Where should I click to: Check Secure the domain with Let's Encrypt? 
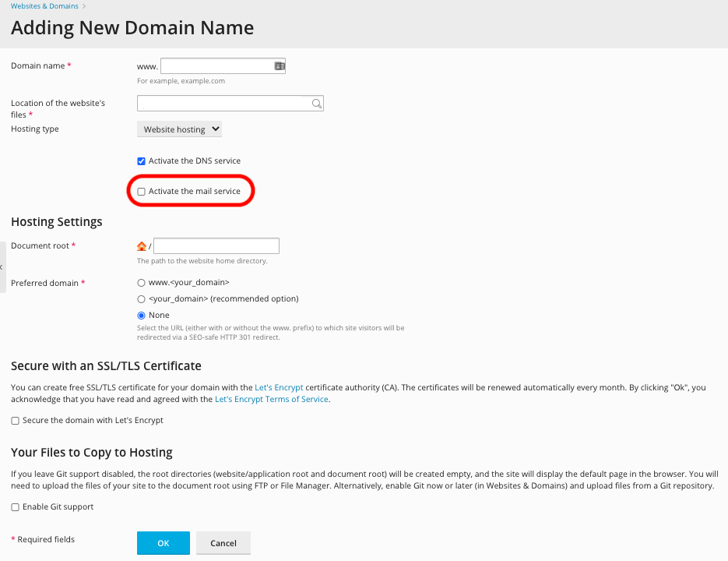pyautogui.click(x=15, y=421)
